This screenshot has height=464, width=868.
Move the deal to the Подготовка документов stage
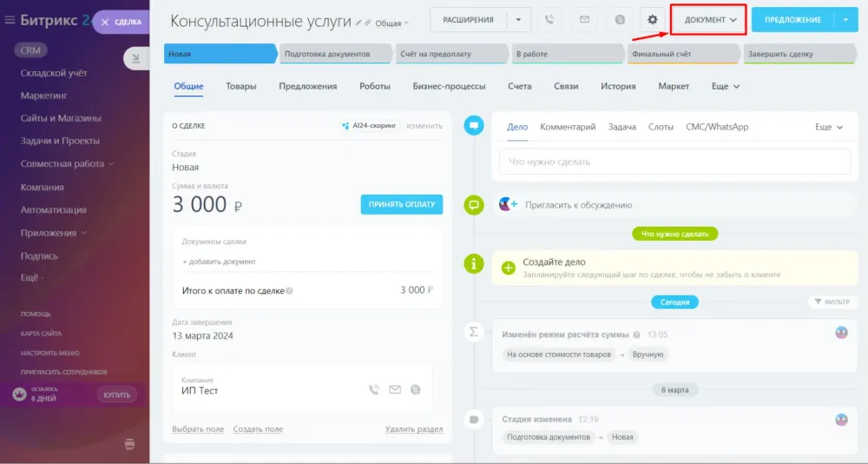coord(334,54)
